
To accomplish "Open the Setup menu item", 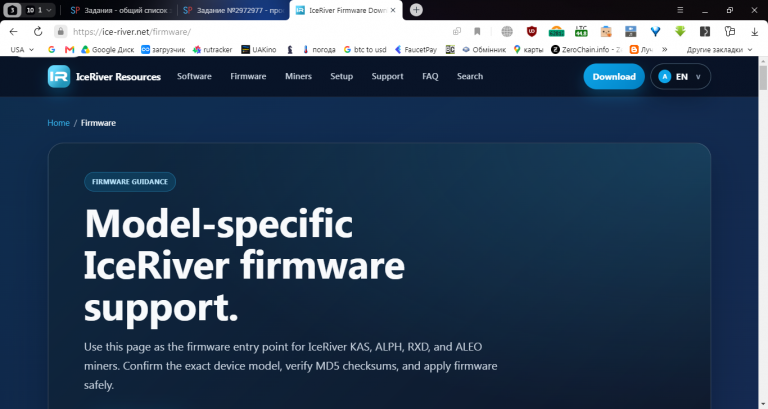I will [341, 76].
